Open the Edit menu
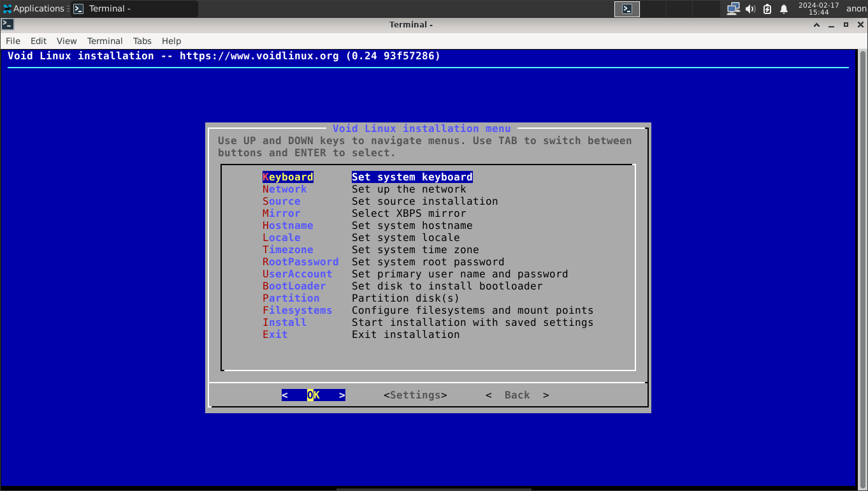868x491 pixels. pyautogui.click(x=38, y=41)
